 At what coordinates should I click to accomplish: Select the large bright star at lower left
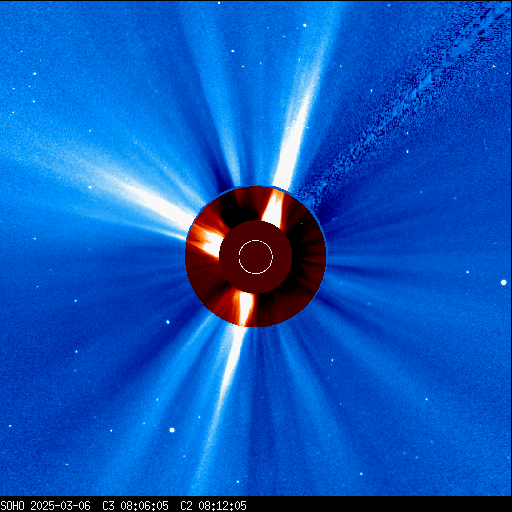coord(172,430)
